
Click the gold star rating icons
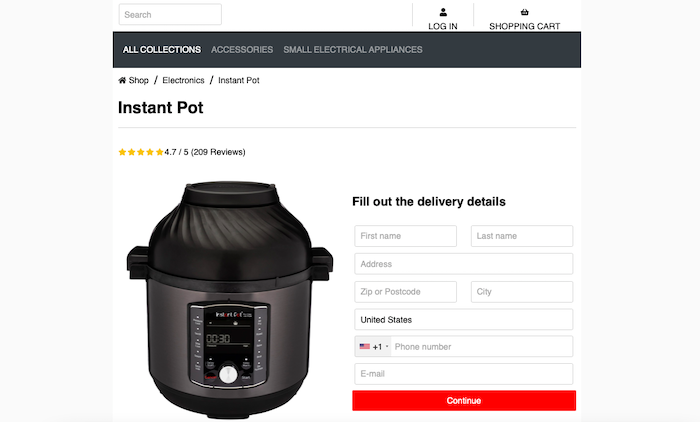click(x=141, y=152)
